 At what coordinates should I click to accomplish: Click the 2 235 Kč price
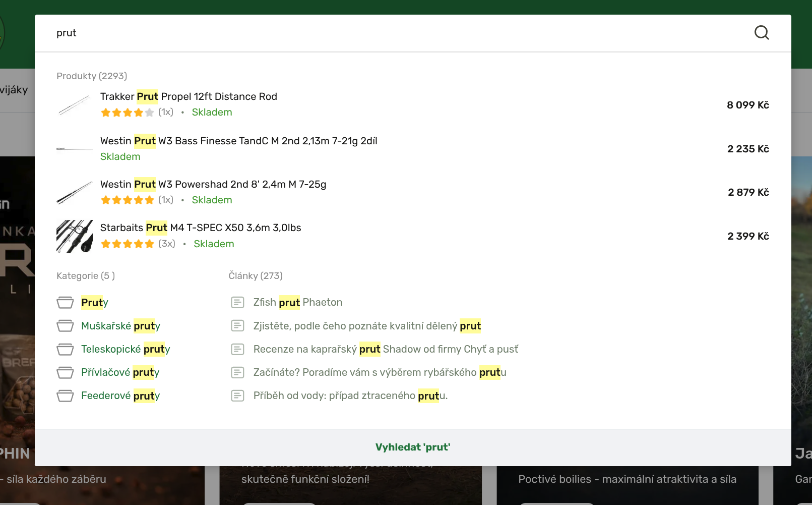(x=748, y=149)
